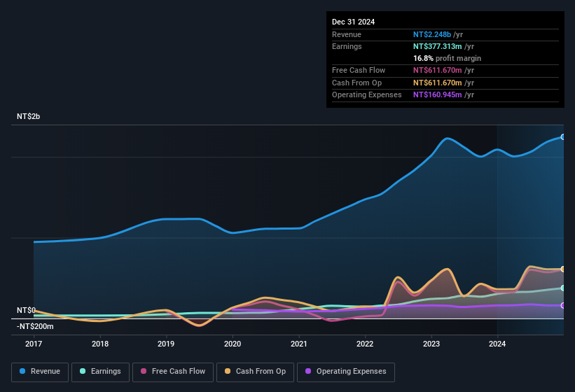Click the NT$2b y-axis label

[28, 116]
